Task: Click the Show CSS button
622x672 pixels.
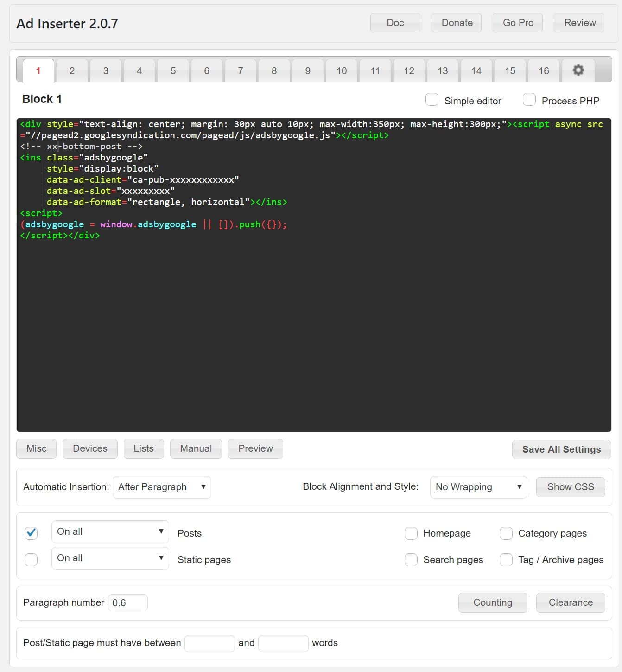Action: [x=571, y=487]
